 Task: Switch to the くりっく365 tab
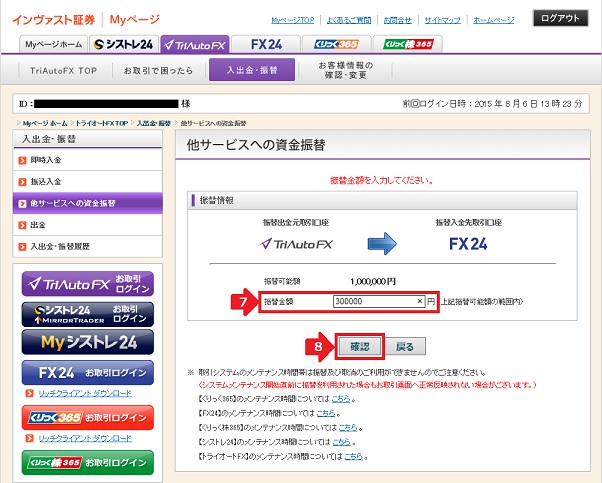pyautogui.click(x=337, y=44)
